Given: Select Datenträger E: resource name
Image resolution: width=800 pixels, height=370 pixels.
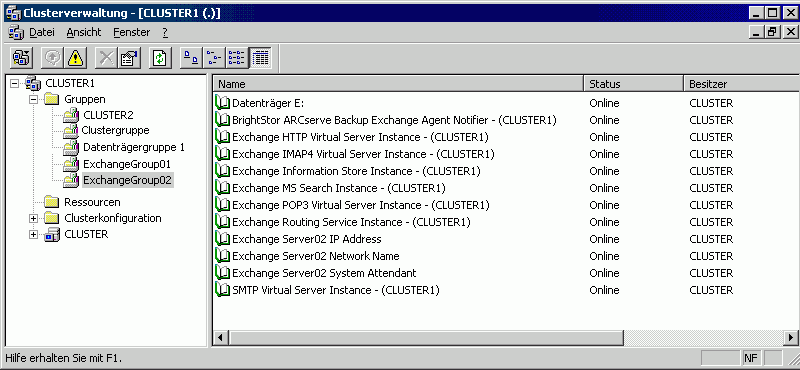Looking at the screenshot, I should coord(268,103).
